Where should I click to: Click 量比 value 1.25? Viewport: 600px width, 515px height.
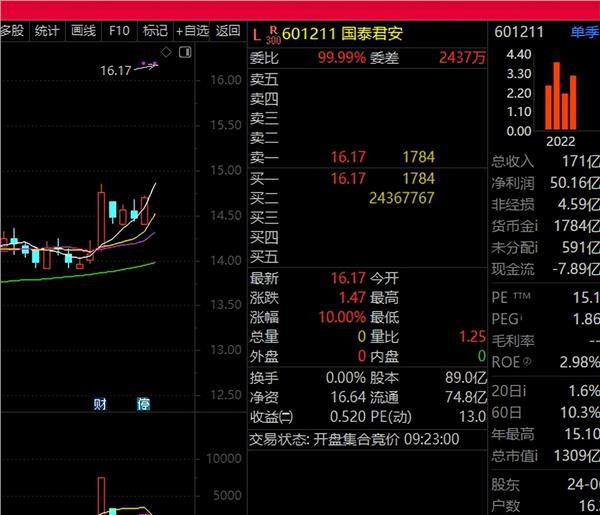[472, 337]
